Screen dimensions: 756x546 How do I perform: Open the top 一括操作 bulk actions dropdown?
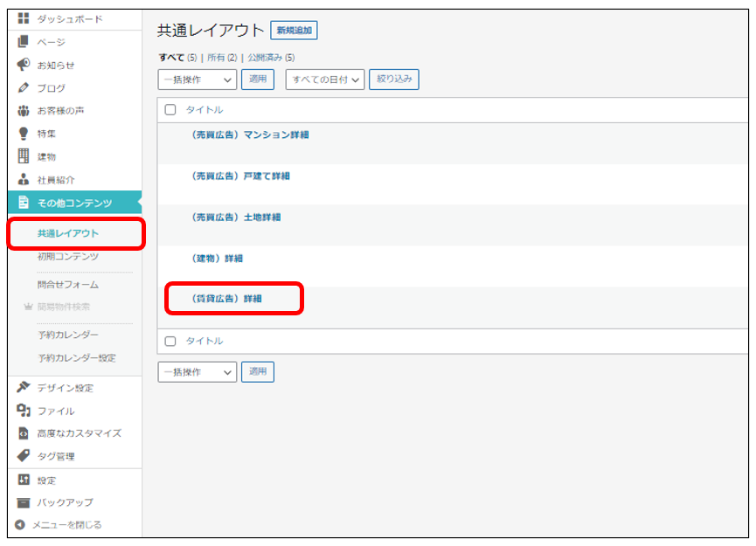coord(197,79)
